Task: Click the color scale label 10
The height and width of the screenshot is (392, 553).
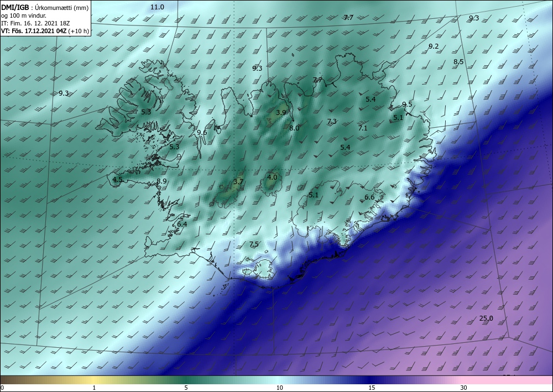Action: pos(279,388)
